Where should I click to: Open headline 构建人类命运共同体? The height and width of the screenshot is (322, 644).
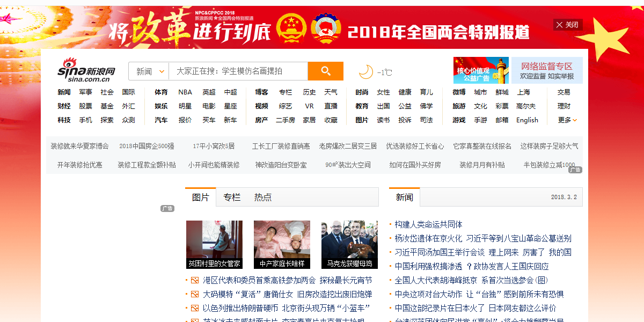428,224
